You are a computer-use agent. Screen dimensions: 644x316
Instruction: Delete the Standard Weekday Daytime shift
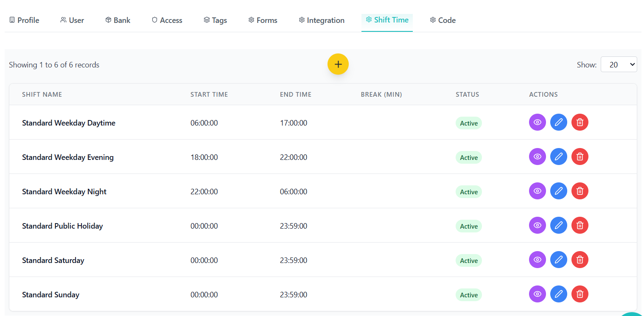(x=580, y=123)
